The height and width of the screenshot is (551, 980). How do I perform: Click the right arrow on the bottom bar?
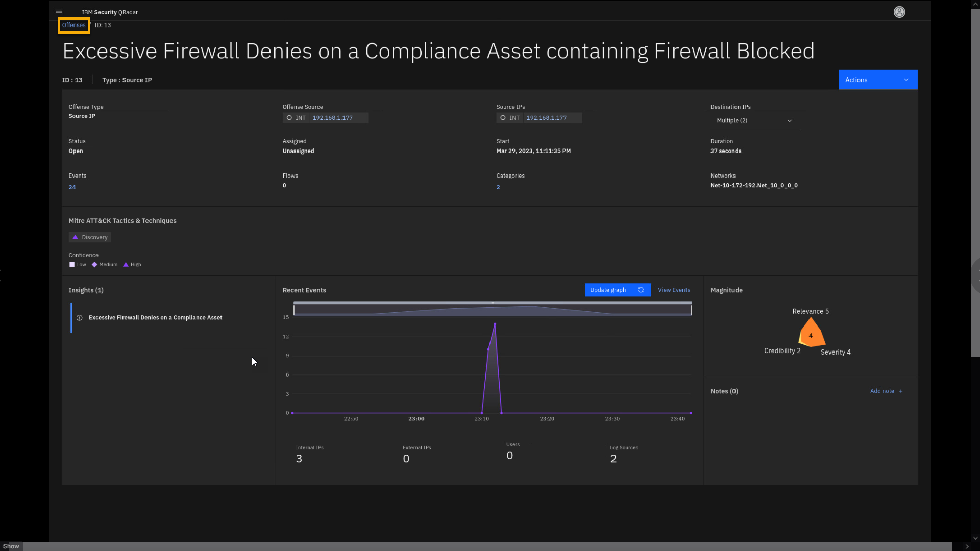click(967, 546)
